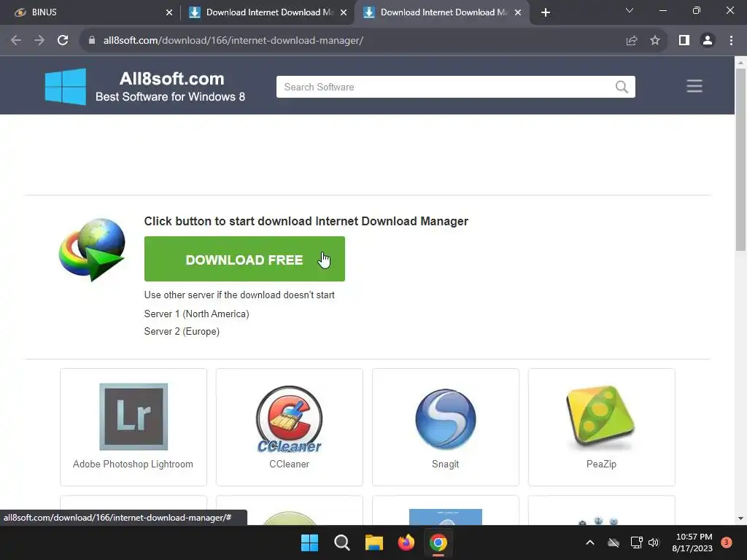Open File Explorer from the taskbar
Viewport: 747px width, 560px height.
[374, 542]
